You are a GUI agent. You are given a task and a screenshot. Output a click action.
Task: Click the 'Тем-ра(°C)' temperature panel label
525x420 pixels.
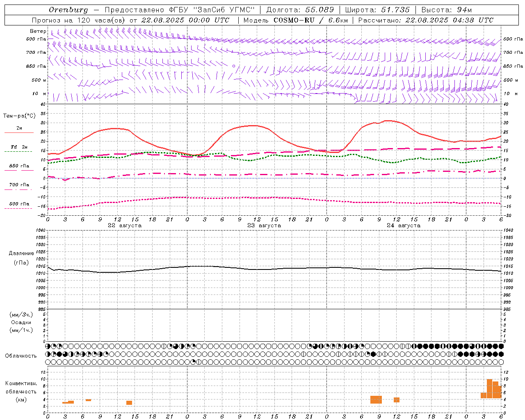pyautogui.click(x=19, y=116)
